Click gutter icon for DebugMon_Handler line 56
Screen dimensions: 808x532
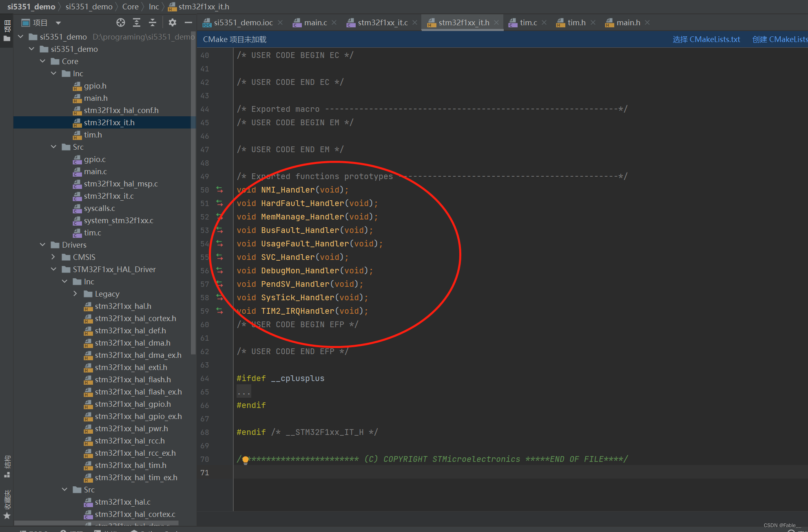pos(219,270)
